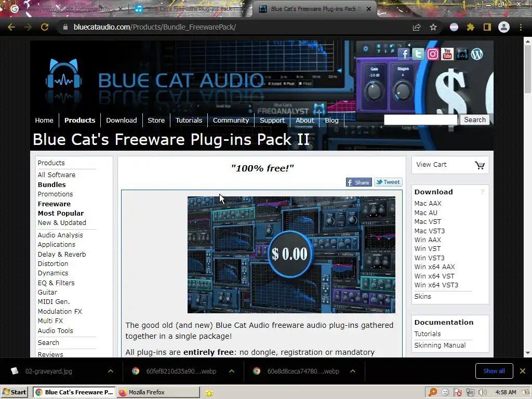
Task: Bookmark this page with star icon
Action: pyautogui.click(x=433, y=27)
